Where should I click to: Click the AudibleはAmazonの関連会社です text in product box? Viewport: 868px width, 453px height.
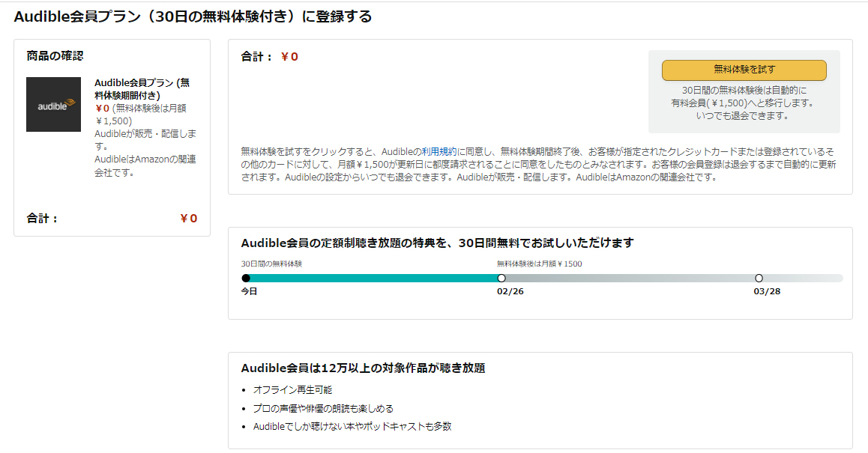coord(145,166)
